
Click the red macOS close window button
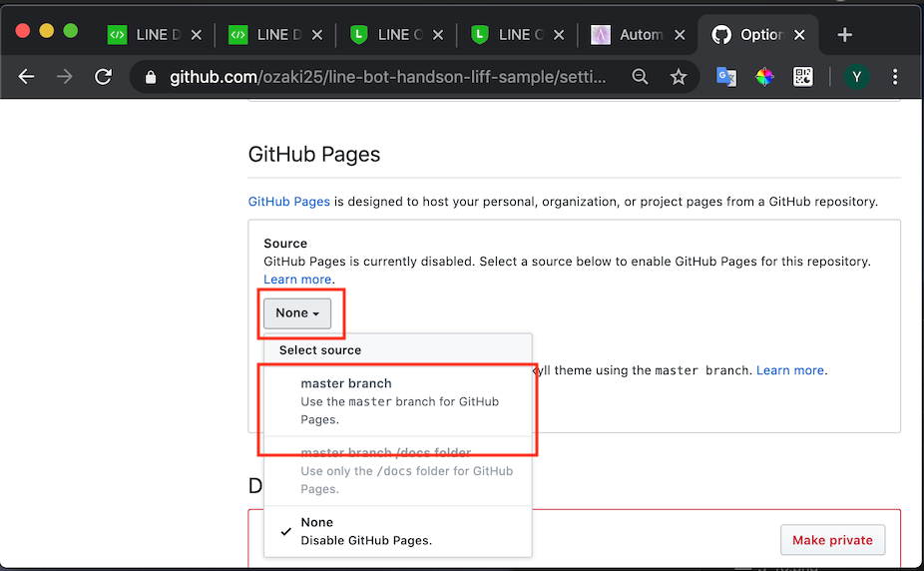(22, 31)
